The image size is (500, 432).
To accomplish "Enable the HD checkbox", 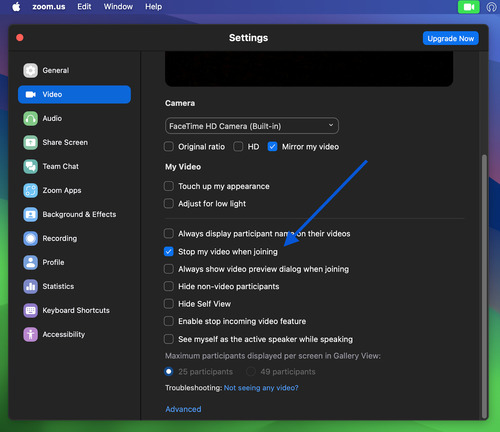I will click(x=238, y=146).
